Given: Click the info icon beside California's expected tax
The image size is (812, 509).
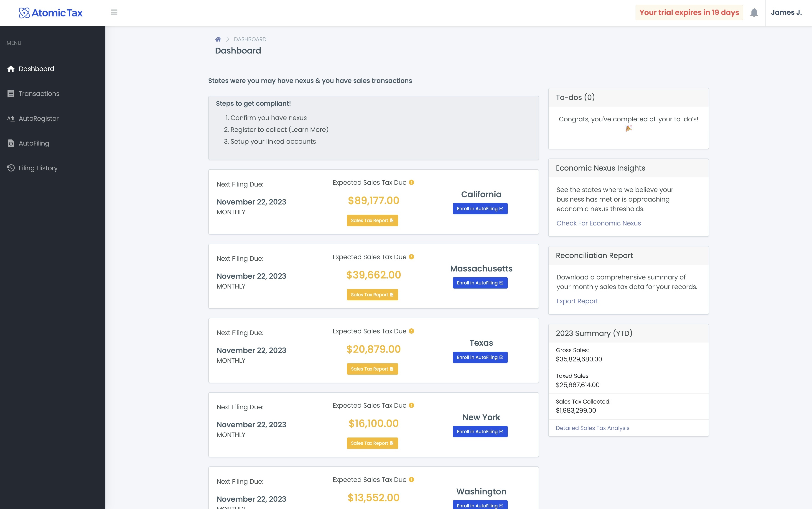Looking at the screenshot, I should pos(412,182).
